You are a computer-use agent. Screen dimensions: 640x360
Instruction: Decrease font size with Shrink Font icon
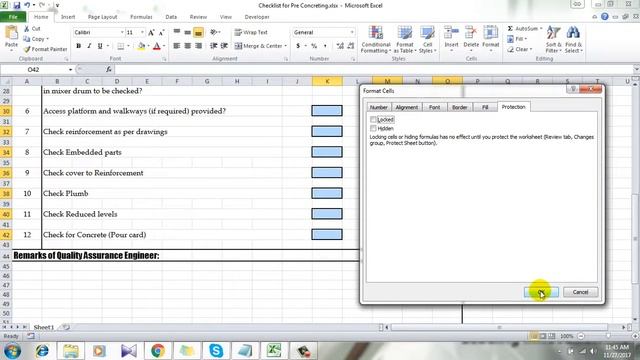(x=161, y=33)
